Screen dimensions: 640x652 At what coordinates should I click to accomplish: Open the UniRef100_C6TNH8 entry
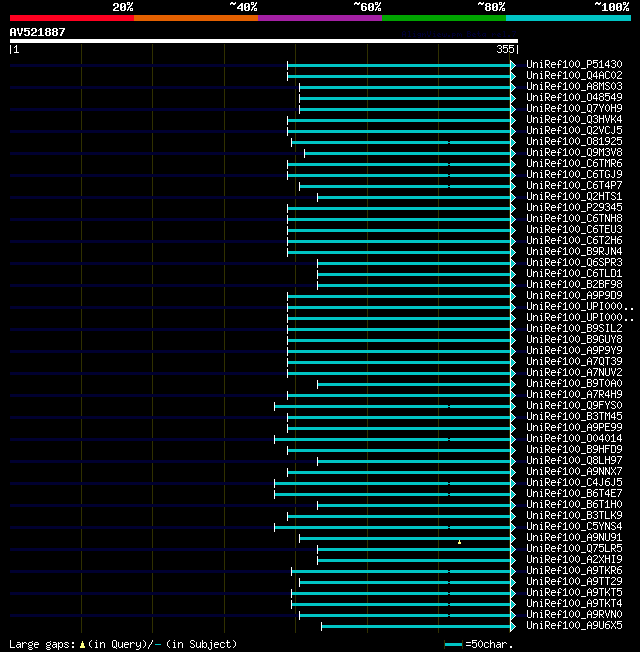[574, 218]
